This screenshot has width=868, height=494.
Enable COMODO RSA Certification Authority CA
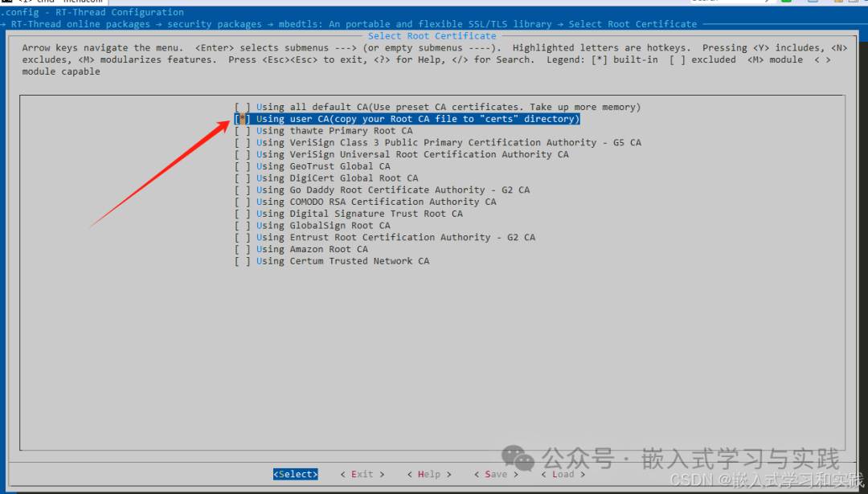click(x=366, y=202)
